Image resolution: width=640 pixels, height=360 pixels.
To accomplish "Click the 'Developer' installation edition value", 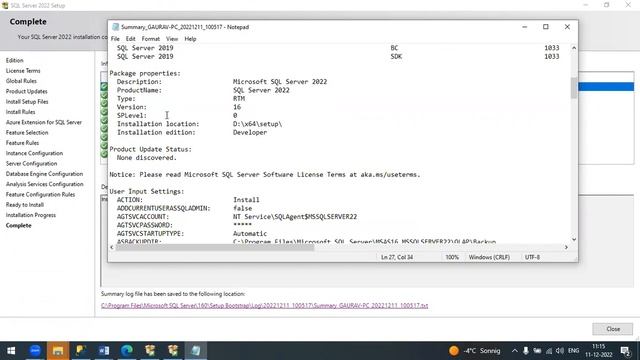I will (250, 132).
